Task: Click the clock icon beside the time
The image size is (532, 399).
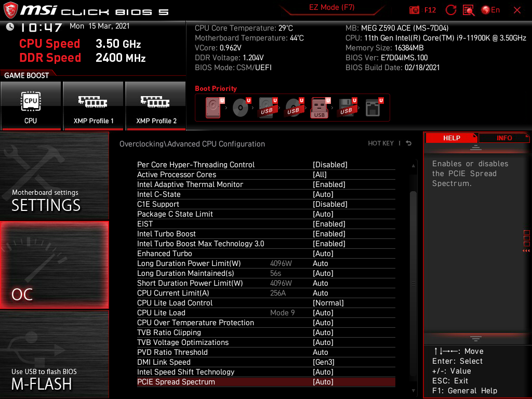Action: click(x=10, y=27)
